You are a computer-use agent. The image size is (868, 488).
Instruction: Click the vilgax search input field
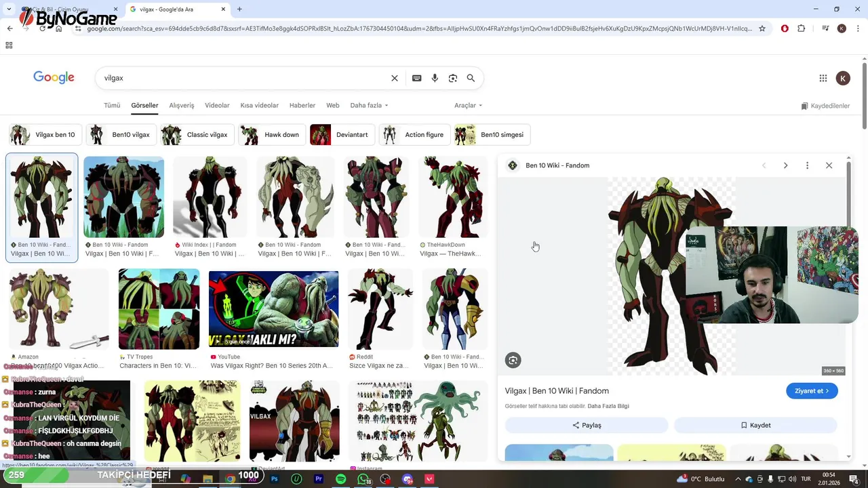(x=244, y=78)
